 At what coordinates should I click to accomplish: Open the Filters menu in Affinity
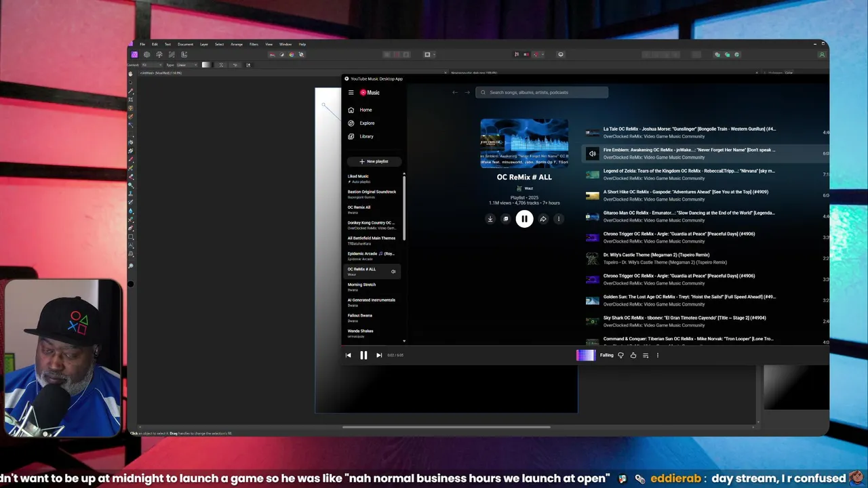coord(254,44)
